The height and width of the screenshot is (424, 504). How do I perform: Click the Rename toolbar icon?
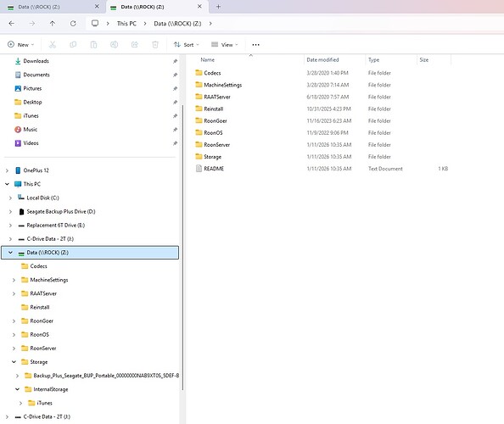coord(114,45)
